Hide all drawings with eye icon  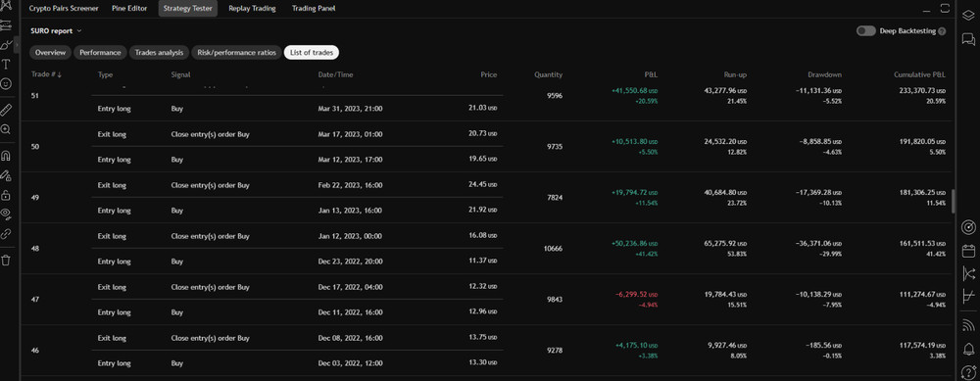point(6,214)
